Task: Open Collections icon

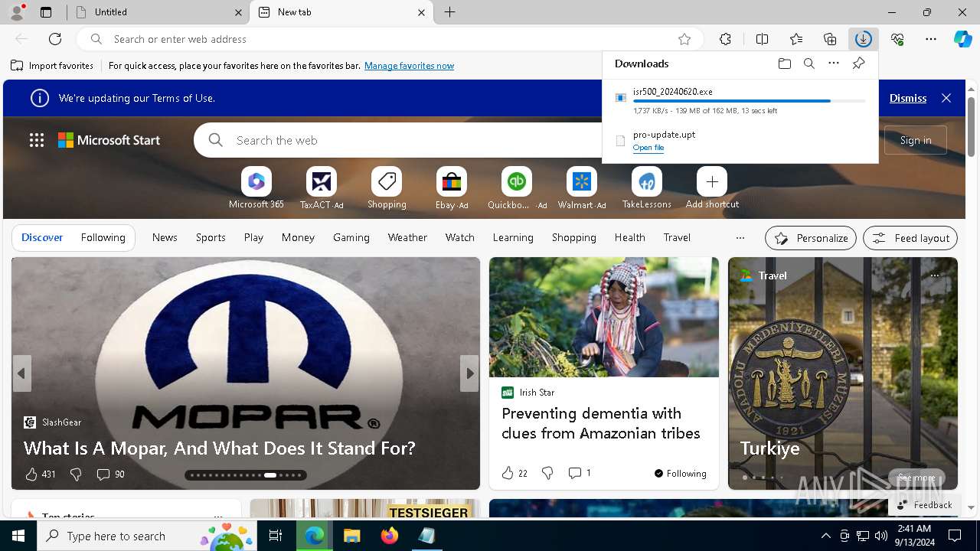Action: tap(830, 39)
